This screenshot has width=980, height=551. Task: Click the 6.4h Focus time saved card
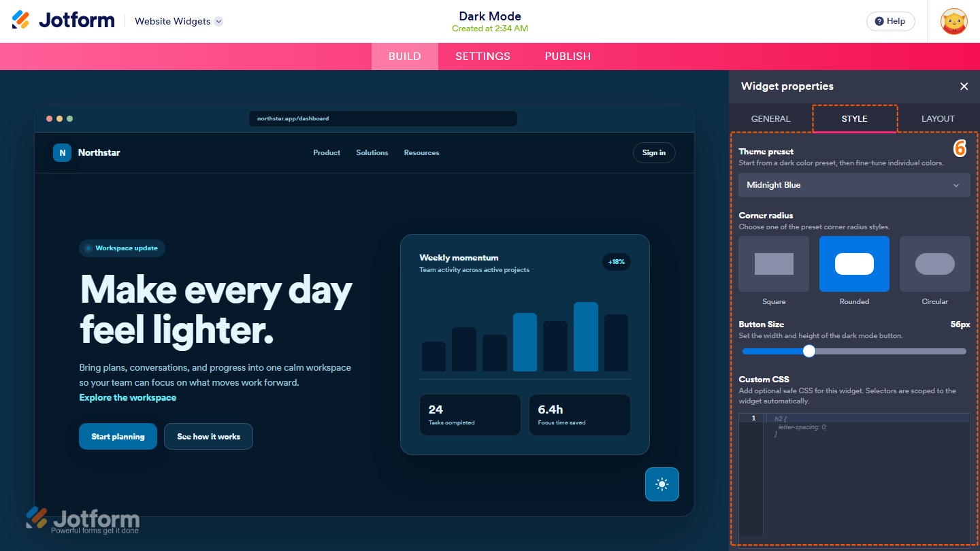(579, 415)
